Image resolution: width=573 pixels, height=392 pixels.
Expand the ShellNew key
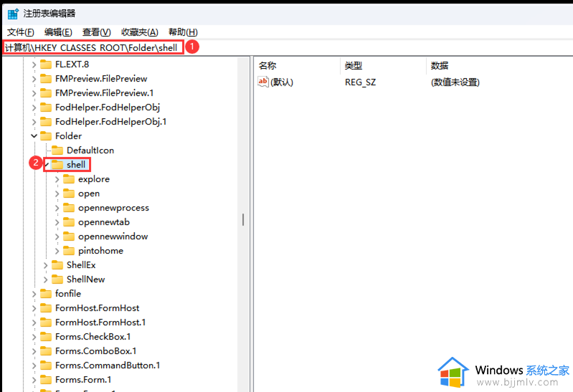tap(46, 279)
